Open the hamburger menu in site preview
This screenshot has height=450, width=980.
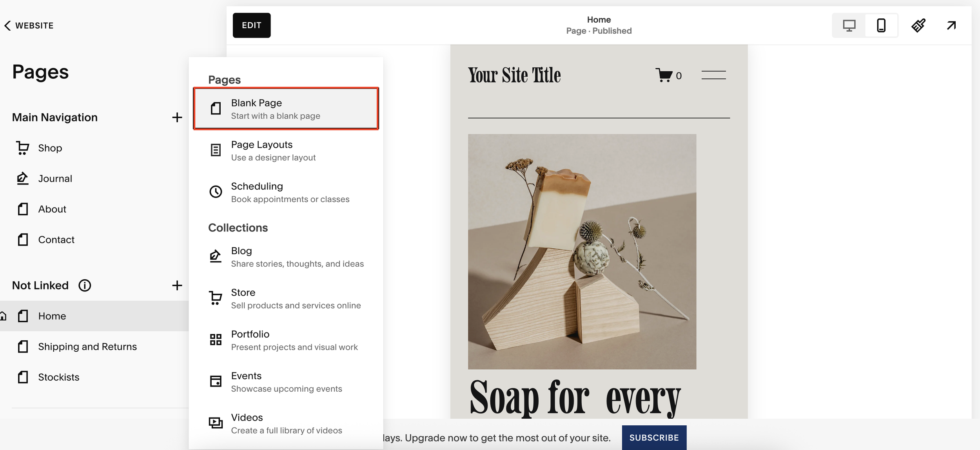point(713,75)
